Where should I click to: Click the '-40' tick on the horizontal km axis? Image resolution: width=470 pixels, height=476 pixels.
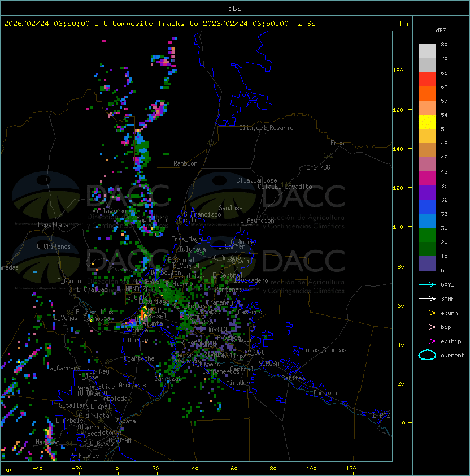coord(37,469)
